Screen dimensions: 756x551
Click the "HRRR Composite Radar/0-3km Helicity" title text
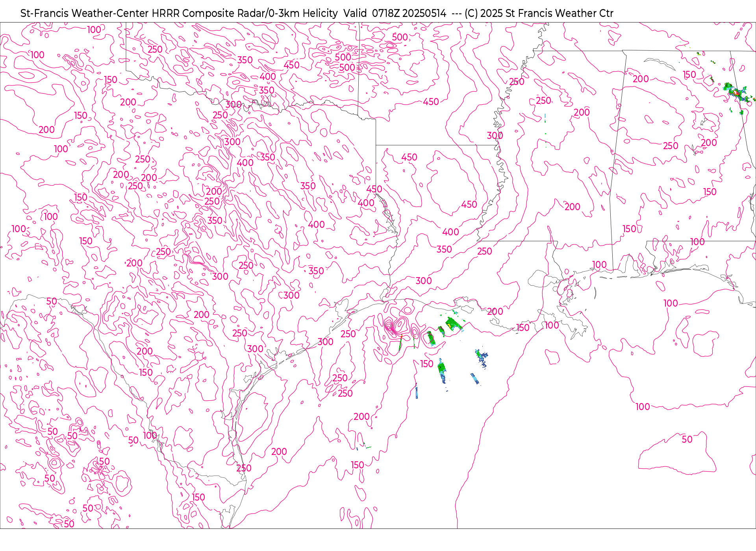[245, 13]
